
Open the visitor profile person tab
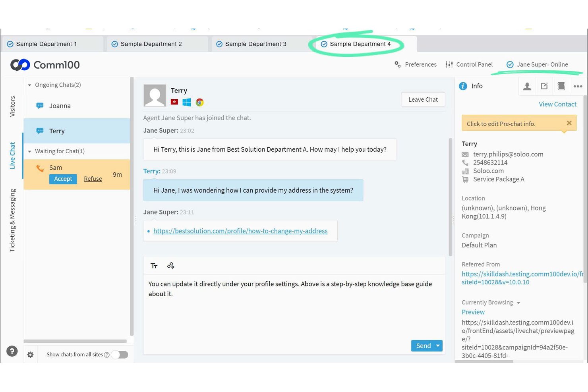point(527,86)
